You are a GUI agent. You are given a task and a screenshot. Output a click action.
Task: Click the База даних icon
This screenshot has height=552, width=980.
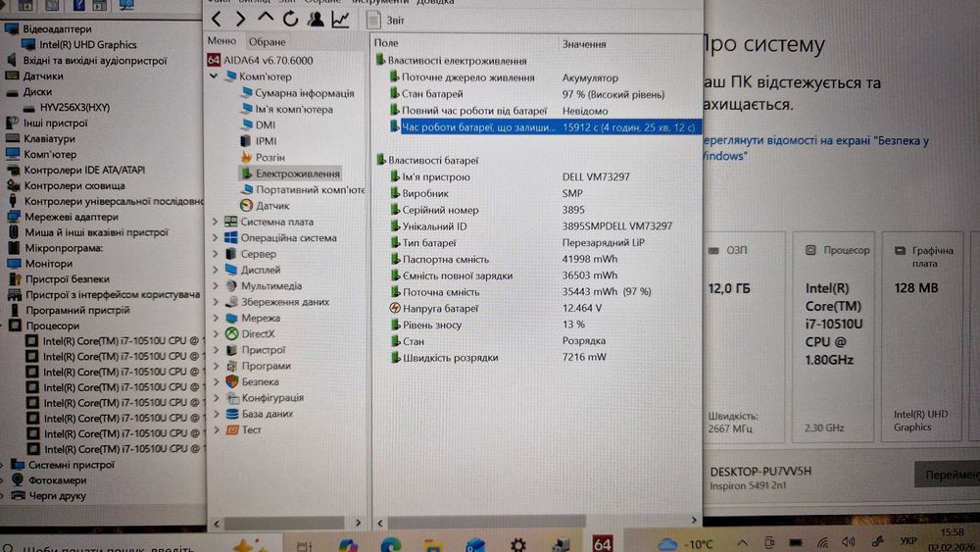[232, 414]
